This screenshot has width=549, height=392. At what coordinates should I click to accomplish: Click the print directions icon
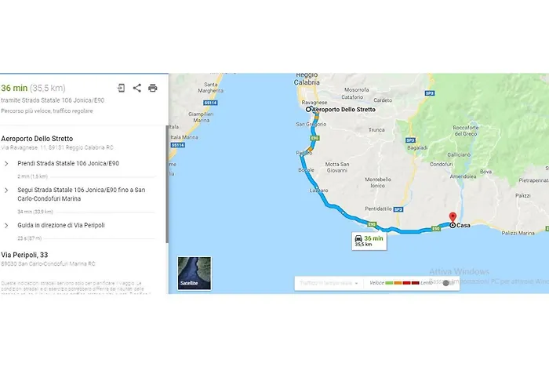click(x=153, y=88)
